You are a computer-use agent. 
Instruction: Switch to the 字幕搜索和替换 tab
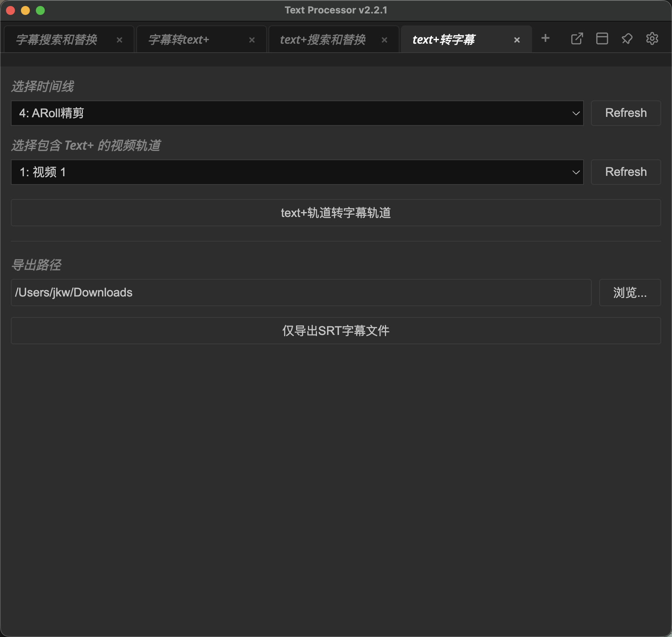click(57, 40)
